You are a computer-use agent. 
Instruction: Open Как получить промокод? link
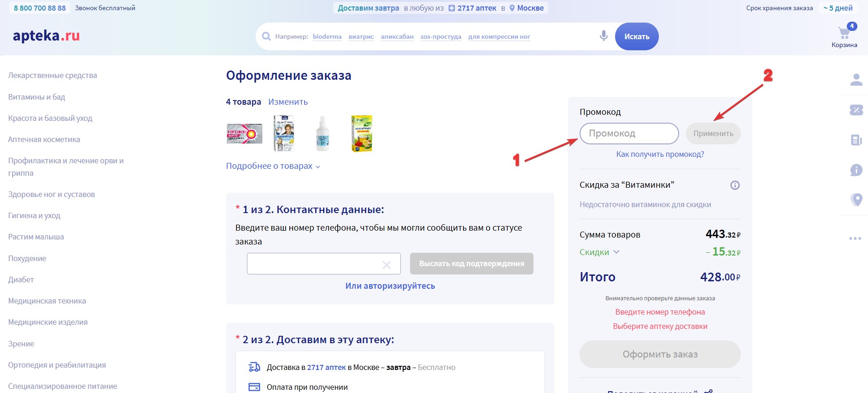click(x=660, y=154)
